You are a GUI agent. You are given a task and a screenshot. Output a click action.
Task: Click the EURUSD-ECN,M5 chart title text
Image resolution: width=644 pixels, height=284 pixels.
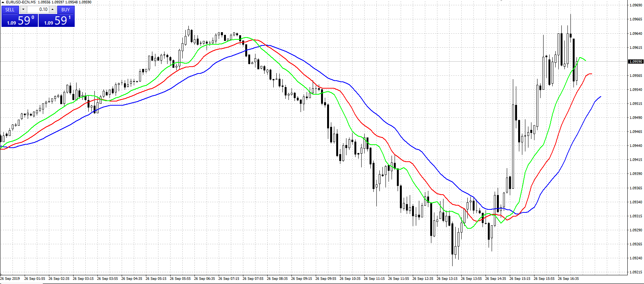pyautogui.click(x=21, y=2)
